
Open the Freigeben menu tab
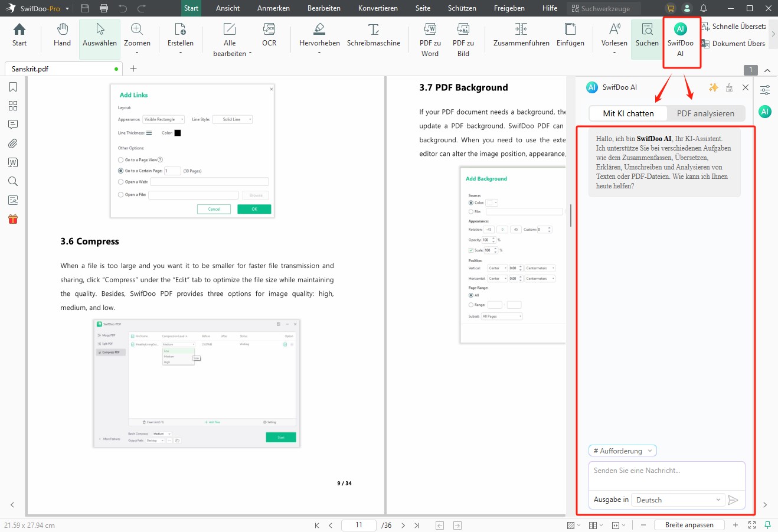pyautogui.click(x=509, y=8)
